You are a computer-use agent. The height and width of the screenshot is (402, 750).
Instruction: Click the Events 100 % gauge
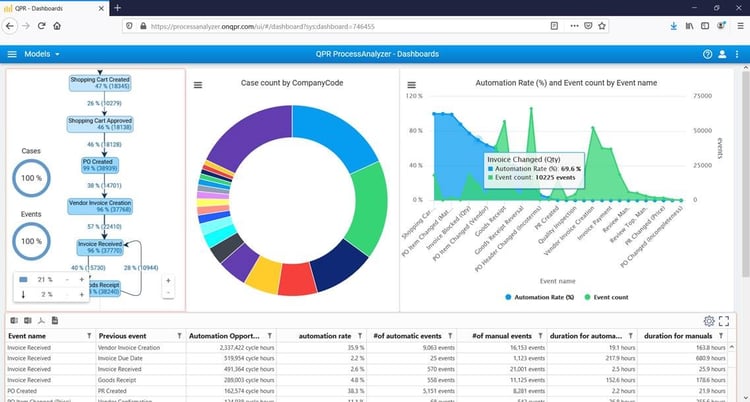[x=31, y=241]
